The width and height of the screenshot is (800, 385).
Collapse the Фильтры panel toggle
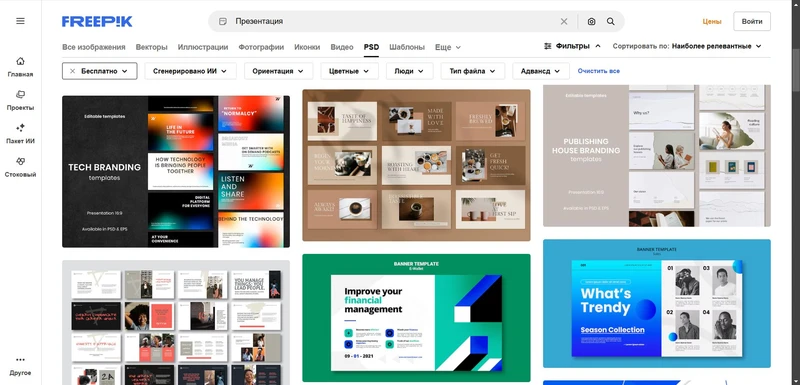(572, 46)
